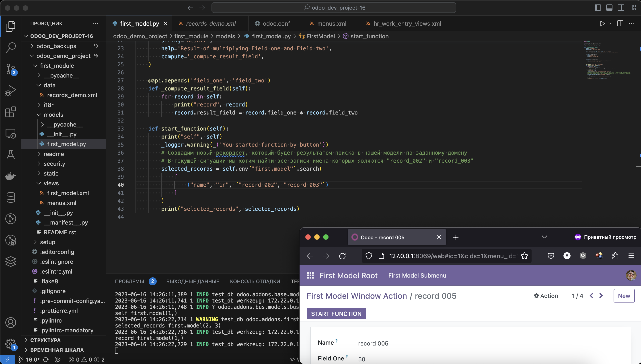Open the Search view in activity bar
Viewport: 641px width, 364px height.
point(10,47)
